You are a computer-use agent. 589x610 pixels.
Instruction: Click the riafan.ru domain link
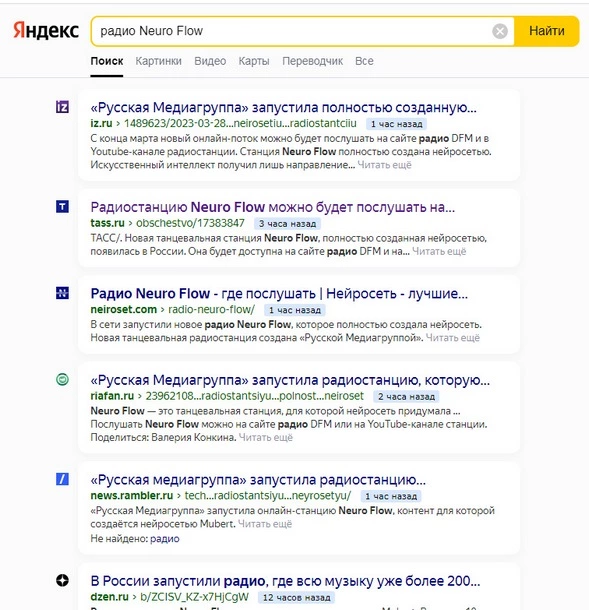(x=112, y=396)
